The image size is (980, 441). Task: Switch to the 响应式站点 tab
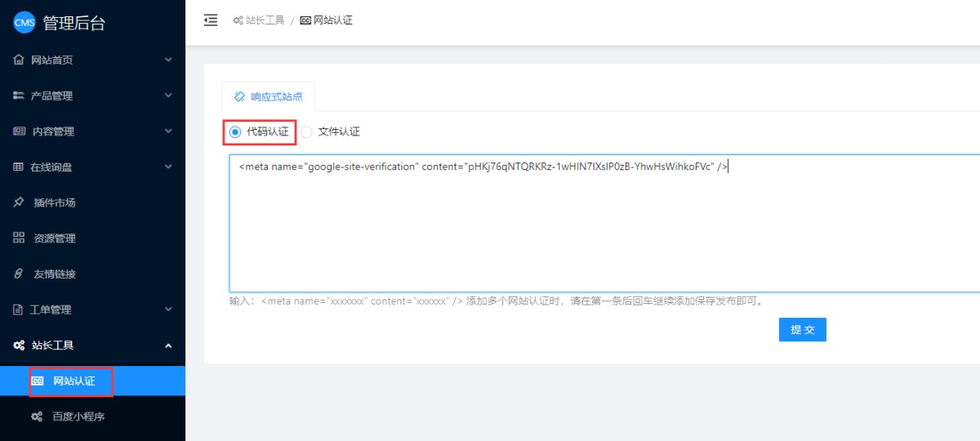269,96
